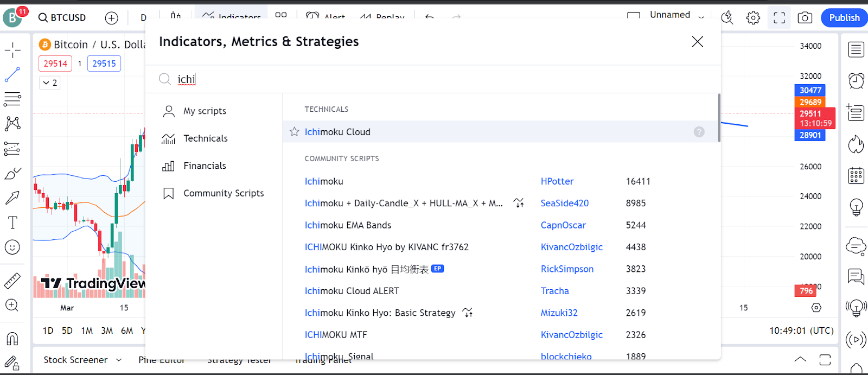The height and width of the screenshot is (375, 868).
Task: Add Ichimoku script by HPotter
Action: point(324,181)
